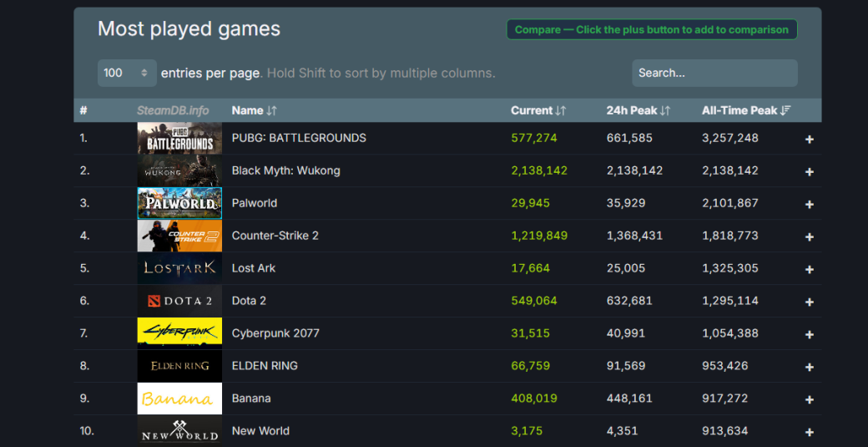The height and width of the screenshot is (447, 868).
Task: Sort table by Name column
Action: [254, 111]
